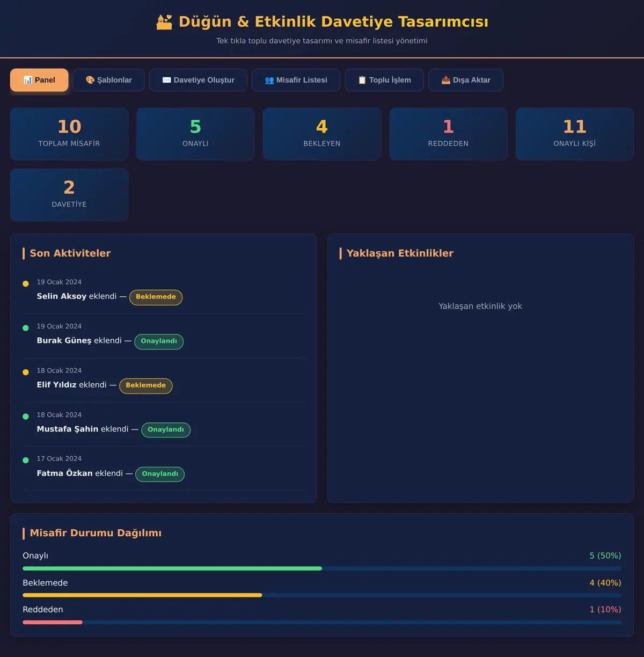
Task: Open the Şablonlar tab
Action: pyautogui.click(x=109, y=80)
